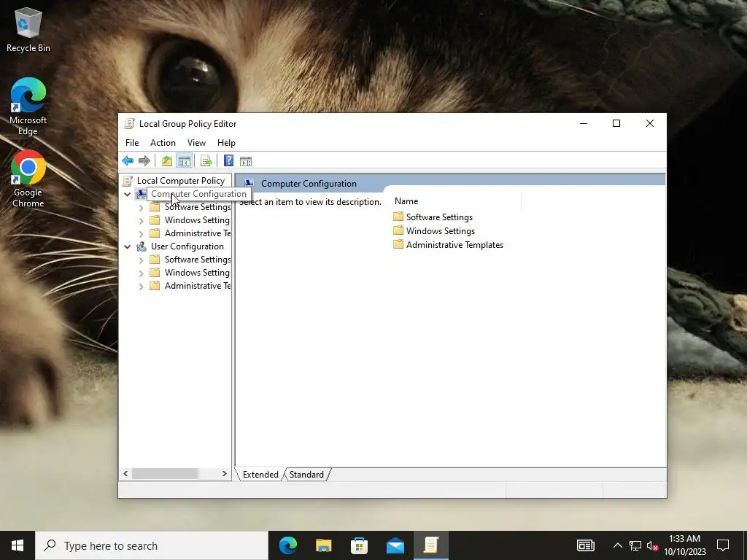747x560 pixels.
Task: Expand Software Settings under User Configuration
Action: (x=141, y=260)
